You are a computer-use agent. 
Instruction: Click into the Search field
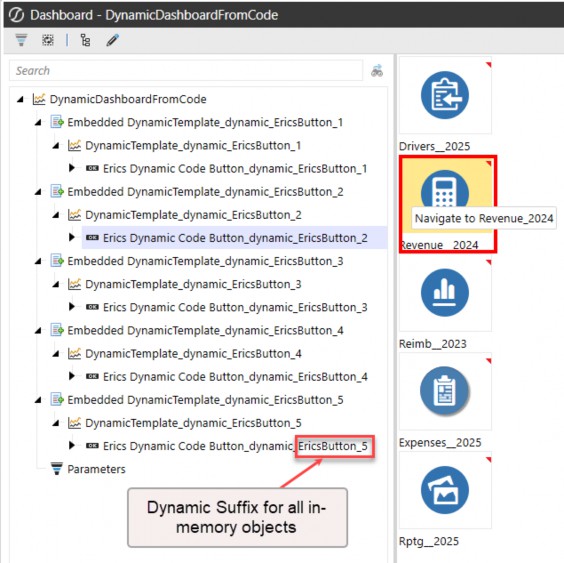pyautogui.click(x=186, y=71)
